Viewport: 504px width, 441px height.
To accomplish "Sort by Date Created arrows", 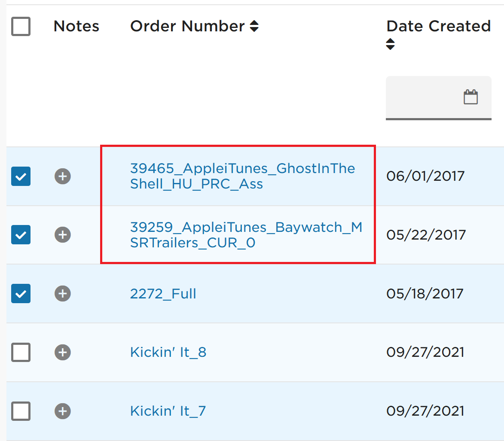I will point(390,44).
